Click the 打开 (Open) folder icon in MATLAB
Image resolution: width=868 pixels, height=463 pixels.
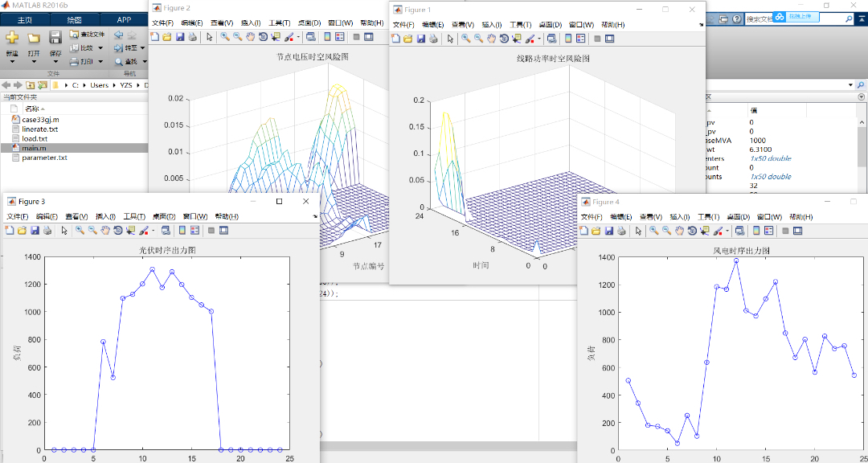coord(34,38)
